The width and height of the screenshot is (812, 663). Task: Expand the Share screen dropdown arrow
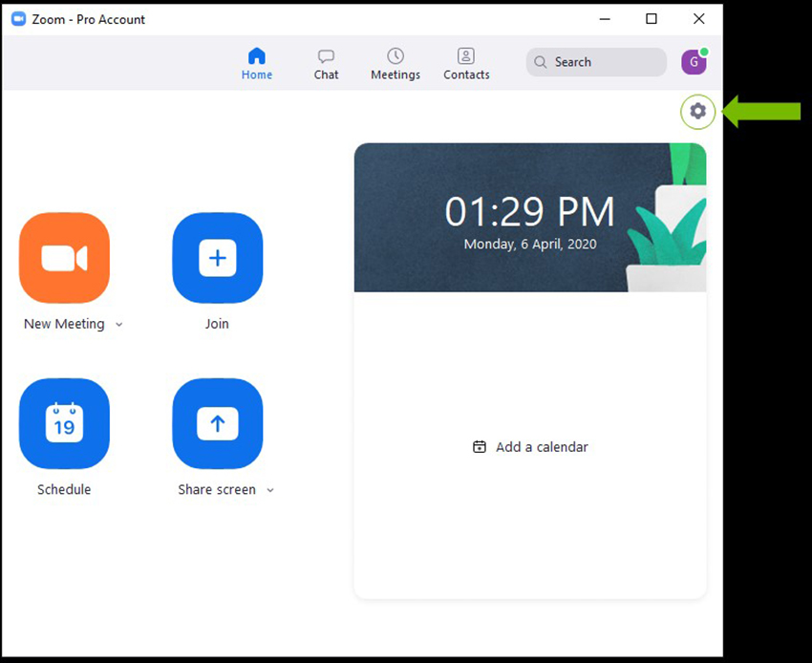(x=270, y=490)
